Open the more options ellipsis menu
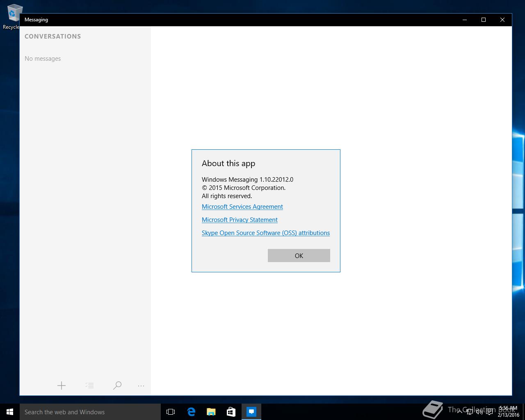The image size is (525, 420). [x=141, y=386]
